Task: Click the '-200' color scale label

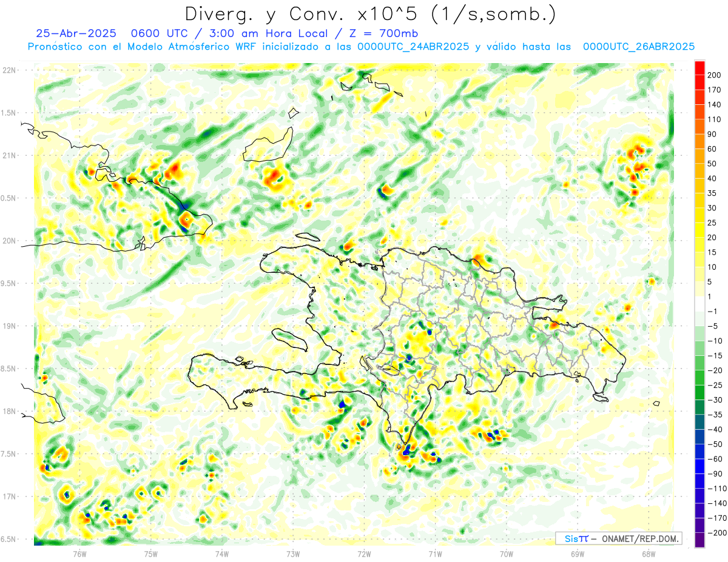Action: 717,532
